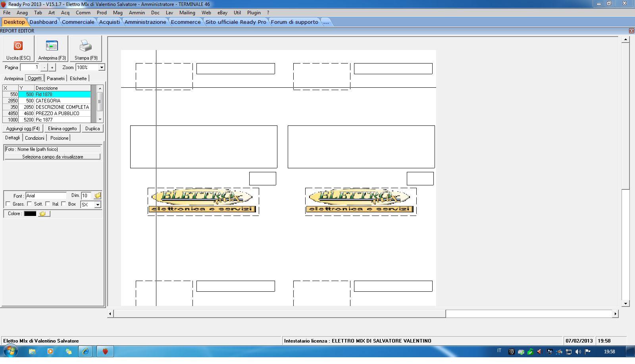Open the Plugin menu

(254, 13)
